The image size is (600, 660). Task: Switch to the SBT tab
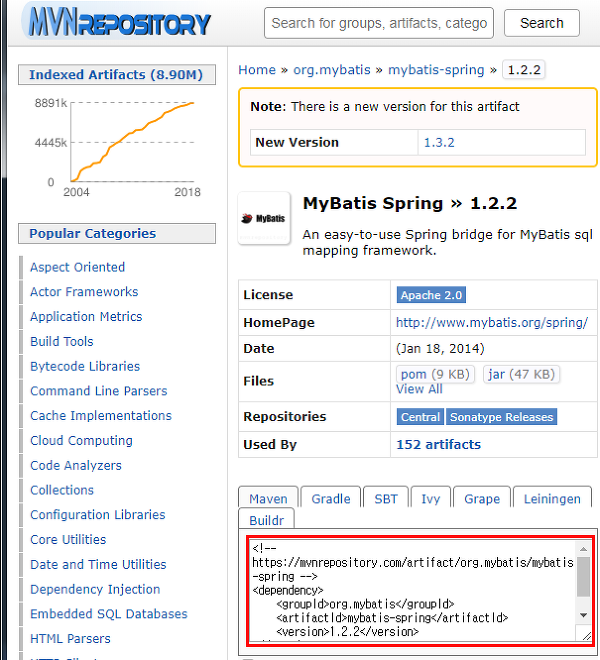pos(386,498)
